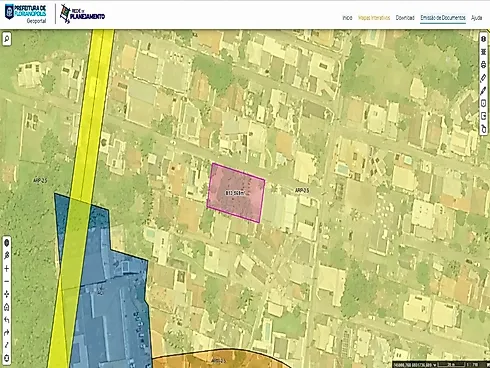Open the Ajuda help link
Image resolution: width=490 pixels, height=368 pixels.
click(x=477, y=18)
